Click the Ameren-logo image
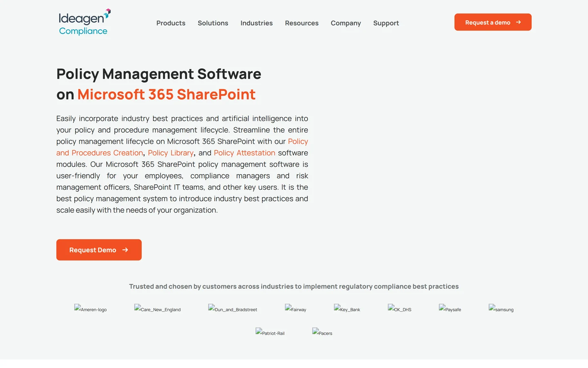 tap(90, 309)
